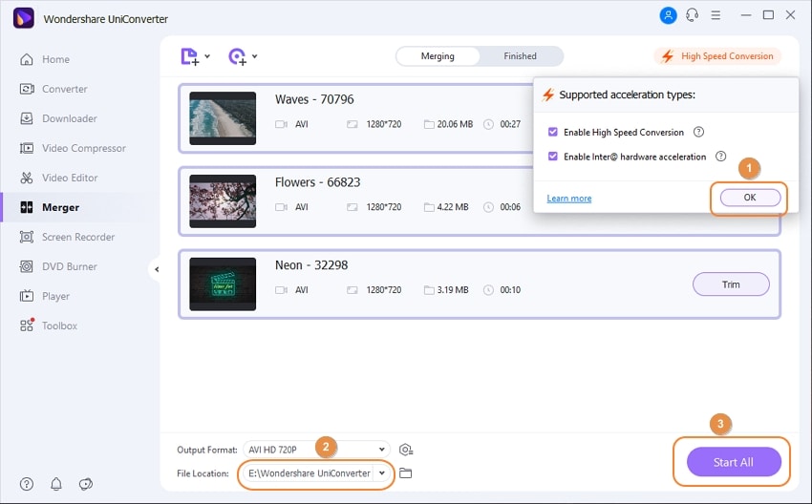Screen dimensions: 812x504
Task: Open the feedback chat icon
Action: click(x=85, y=484)
